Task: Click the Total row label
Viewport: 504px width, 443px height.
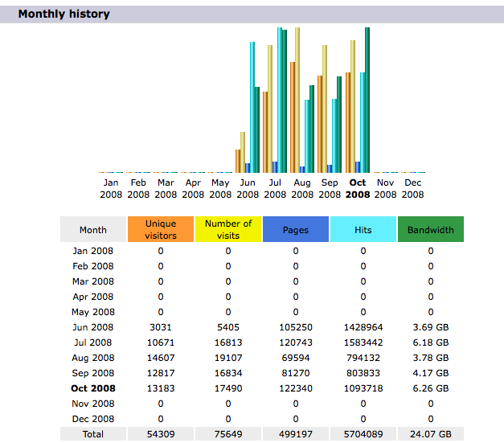Action: 93,434
